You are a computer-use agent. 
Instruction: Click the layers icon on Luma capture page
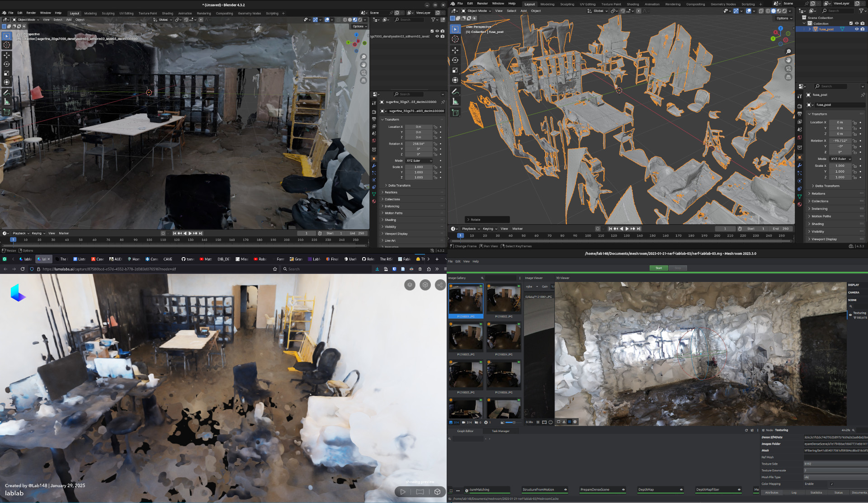pos(410,285)
